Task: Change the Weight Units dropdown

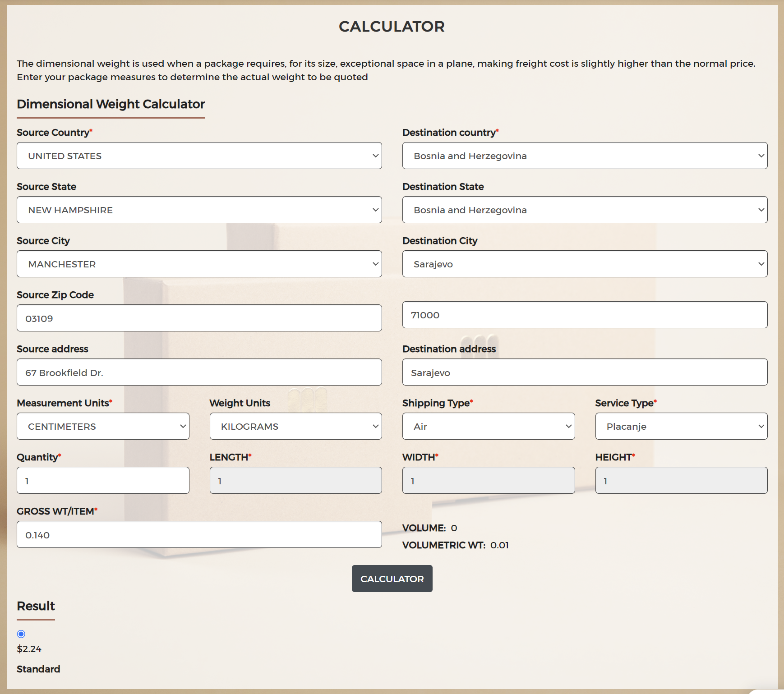Action: tap(296, 426)
